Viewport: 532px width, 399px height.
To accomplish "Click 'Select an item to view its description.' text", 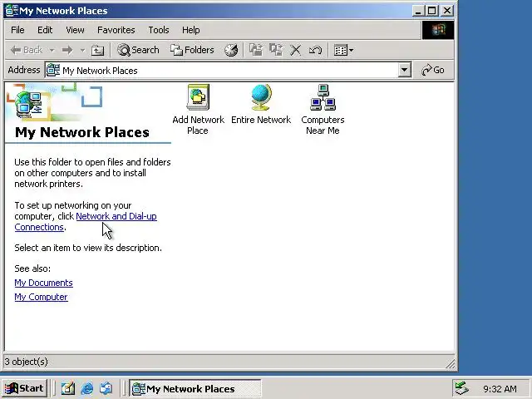I will tap(88, 248).
